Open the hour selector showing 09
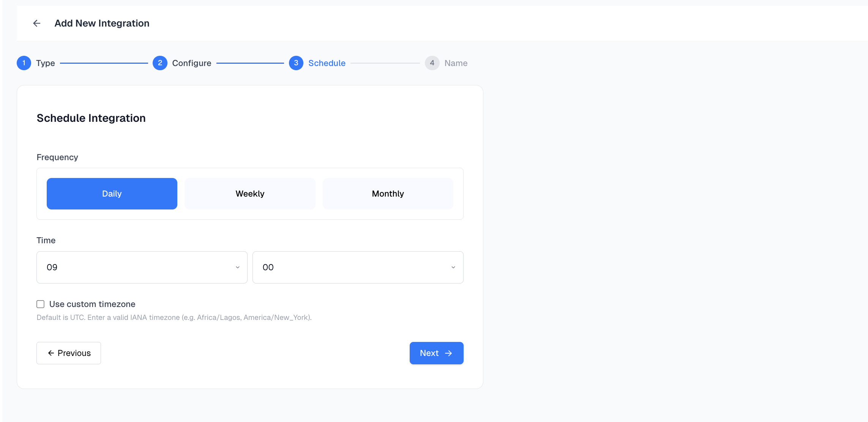This screenshot has width=868, height=422. [142, 267]
